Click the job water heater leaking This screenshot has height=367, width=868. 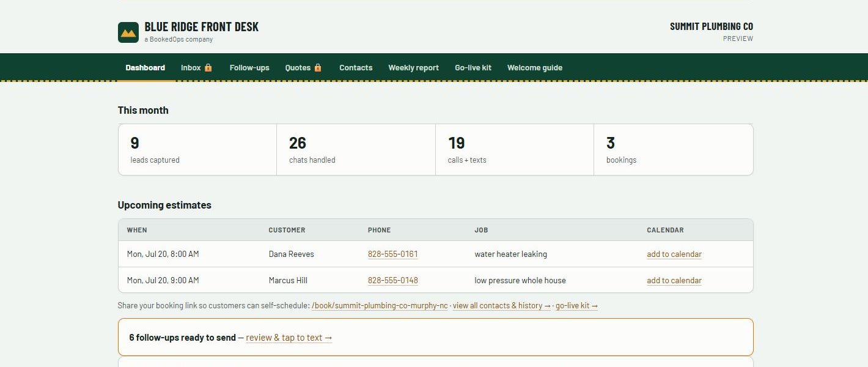(511, 254)
